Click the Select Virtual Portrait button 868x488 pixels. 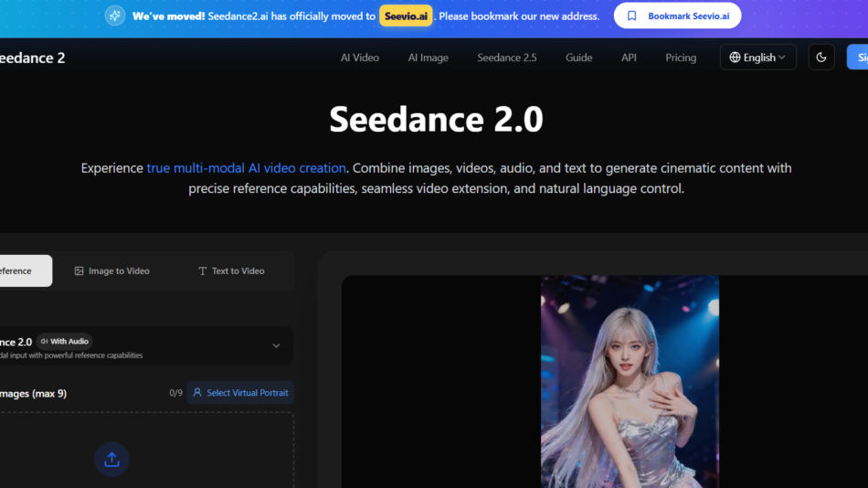[240, 392]
